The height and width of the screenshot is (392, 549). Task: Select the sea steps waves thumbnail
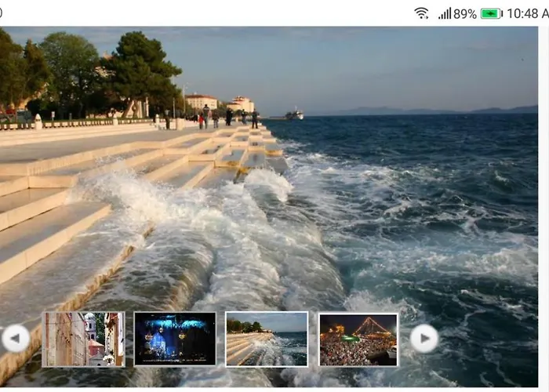pyautogui.click(x=267, y=339)
